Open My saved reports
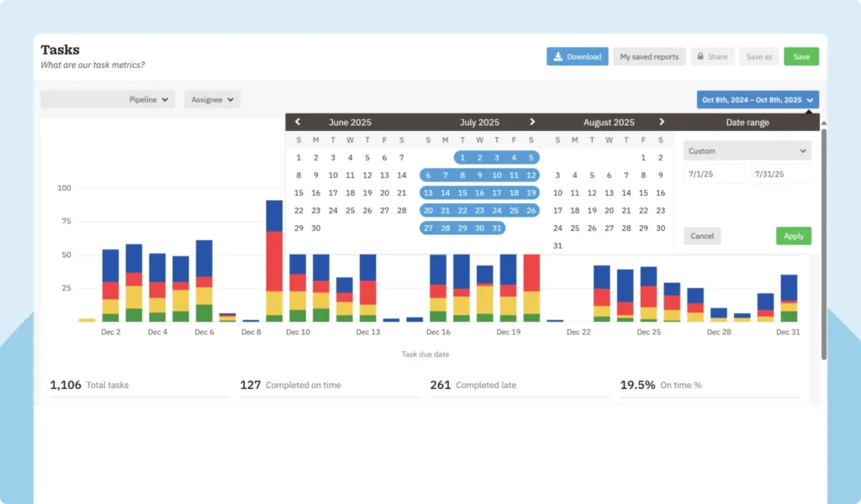861x504 pixels. click(649, 56)
